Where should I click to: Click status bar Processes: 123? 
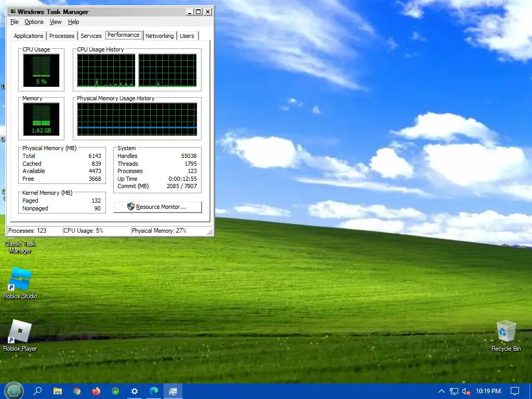point(34,231)
